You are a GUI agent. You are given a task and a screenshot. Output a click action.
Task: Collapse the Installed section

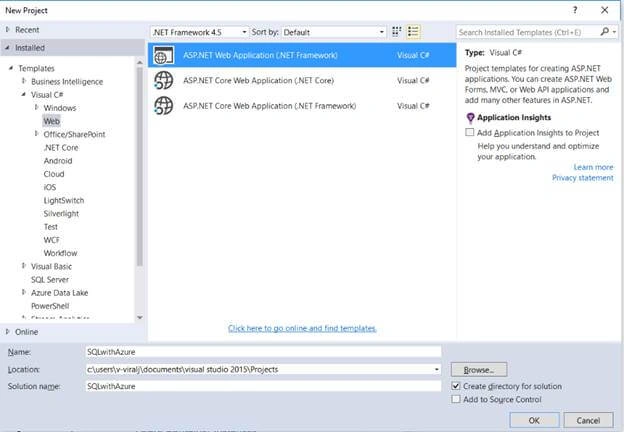point(8,48)
